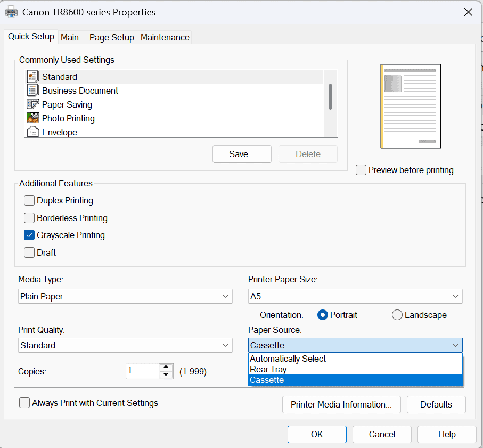Select Landscape orientation

(397, 315)
